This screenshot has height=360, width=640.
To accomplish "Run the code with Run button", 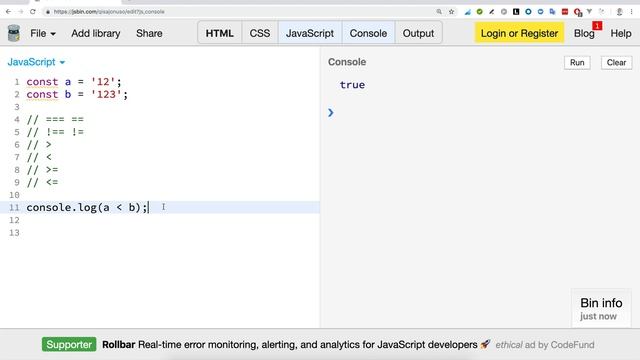I will pos(577,62).
